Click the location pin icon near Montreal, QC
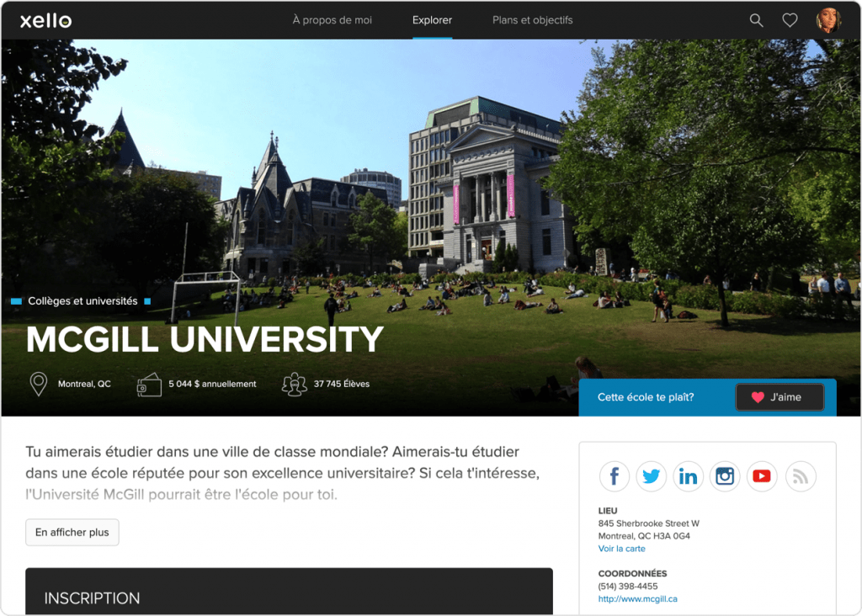The width and height of the screenshot is (862, 616). (x=38, y=384)
